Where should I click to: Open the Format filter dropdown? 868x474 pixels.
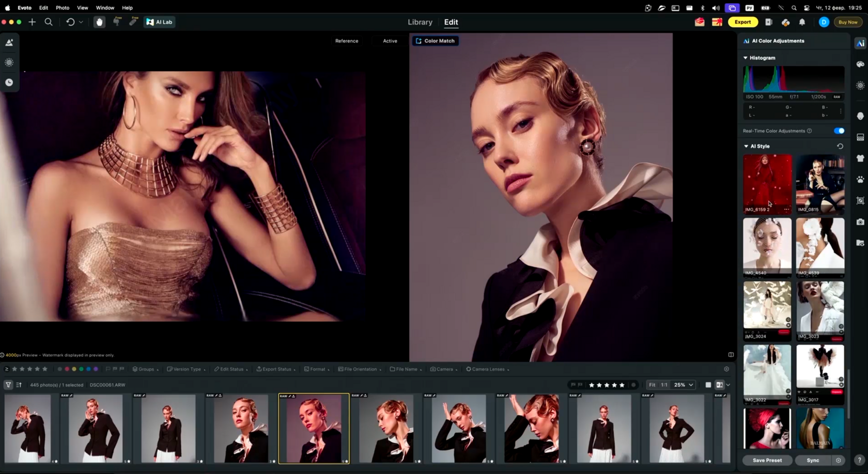(x=317, y=369)
